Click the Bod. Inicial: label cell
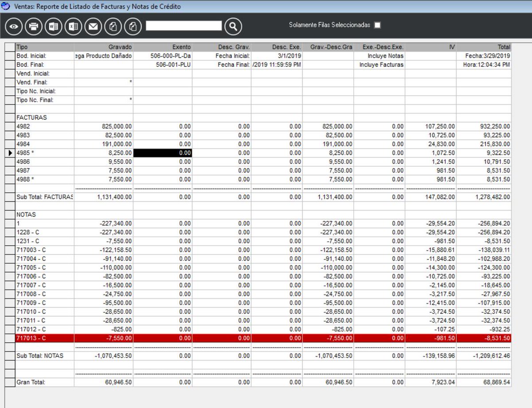Viewport: 532px width, 408px height. [45, 56]
